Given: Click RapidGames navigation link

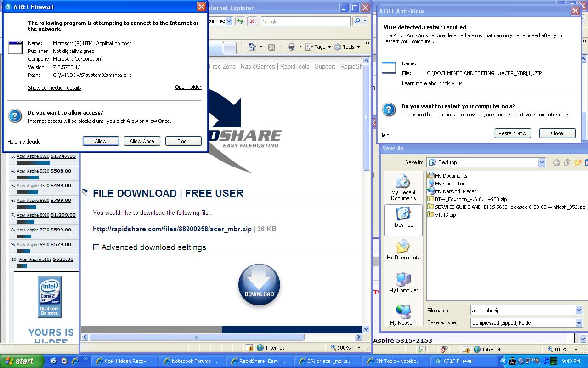Looking at the screenshot, I should pos(258,66).
